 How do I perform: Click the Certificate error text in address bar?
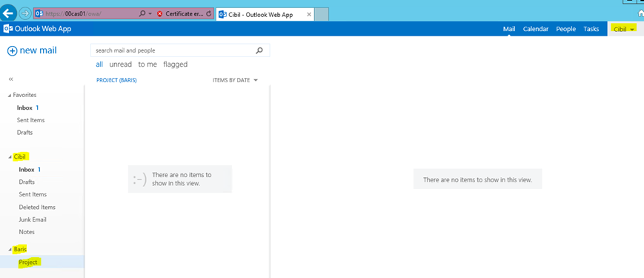(185, 13)
